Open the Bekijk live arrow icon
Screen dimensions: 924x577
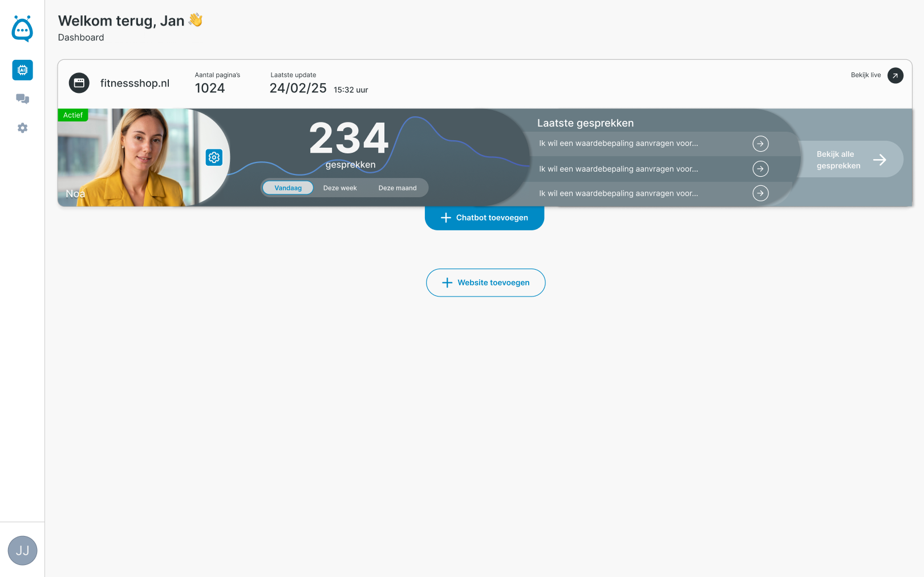pyautogui.click(x=895, y=75)
